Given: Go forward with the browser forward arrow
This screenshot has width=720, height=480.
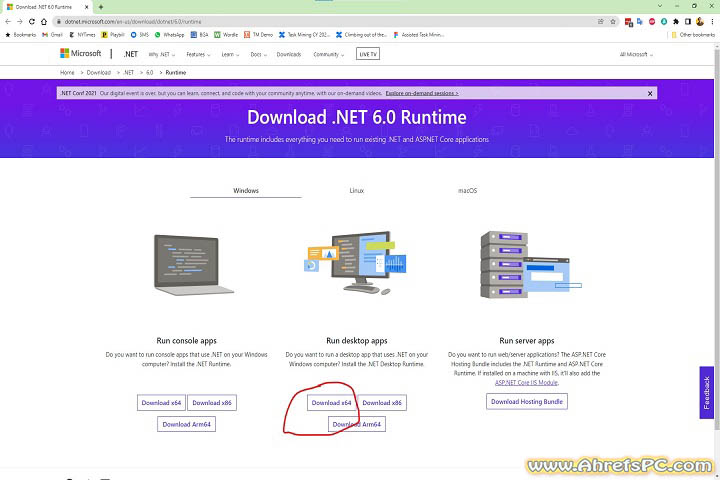Looking at the screenshot, I should point(20,22).
